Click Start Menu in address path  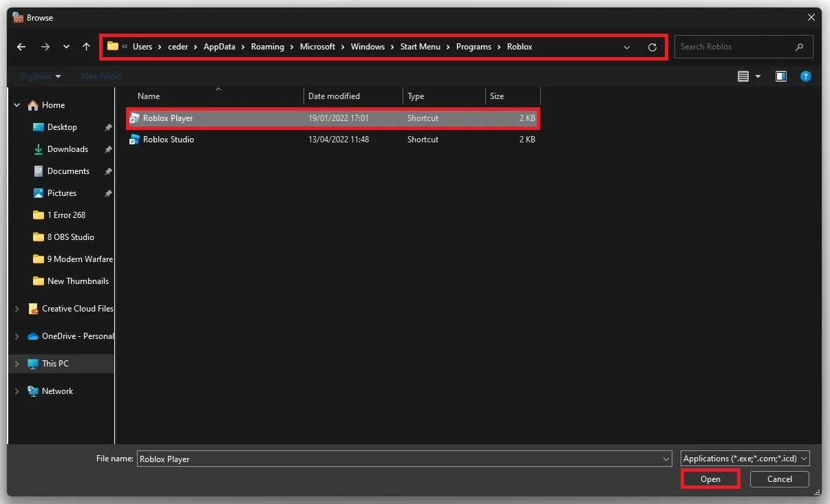[420, 47]
